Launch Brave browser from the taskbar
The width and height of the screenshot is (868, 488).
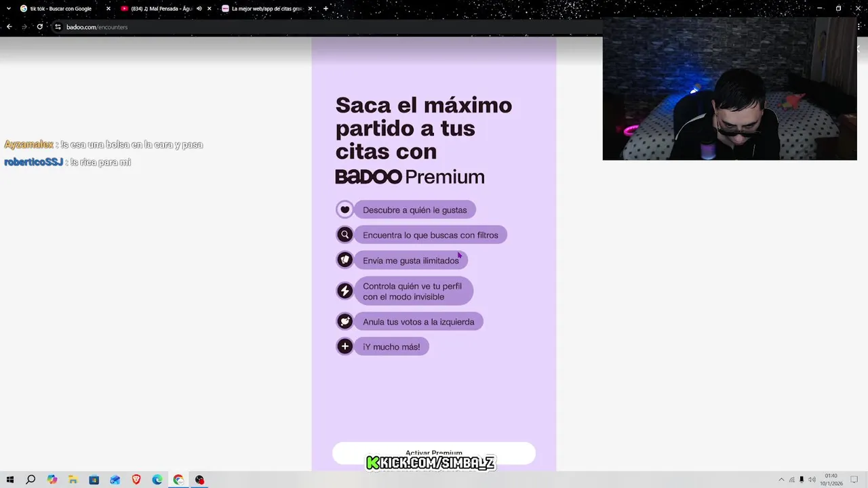pyautogui.click(x=136, y=480)
